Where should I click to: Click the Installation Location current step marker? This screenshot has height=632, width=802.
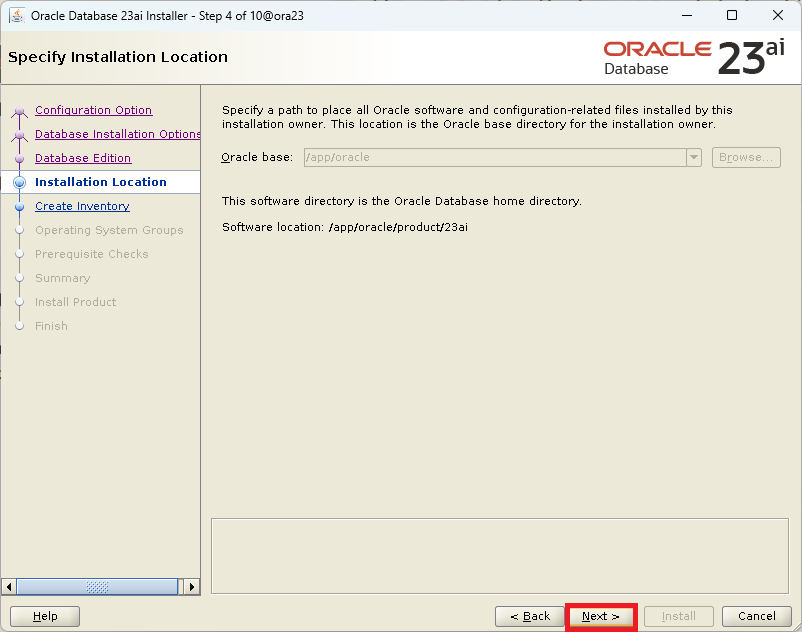[19, 182]
